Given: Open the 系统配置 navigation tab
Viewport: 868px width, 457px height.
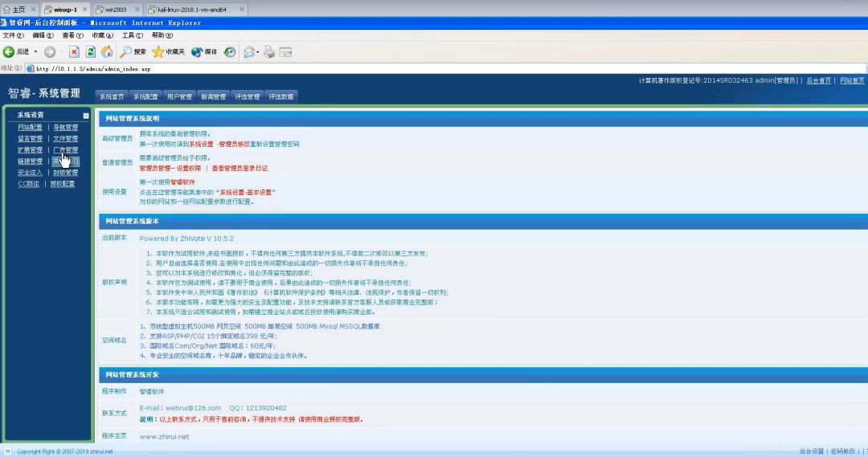Looking at the screenshot, I should click(x=145, y=96).
